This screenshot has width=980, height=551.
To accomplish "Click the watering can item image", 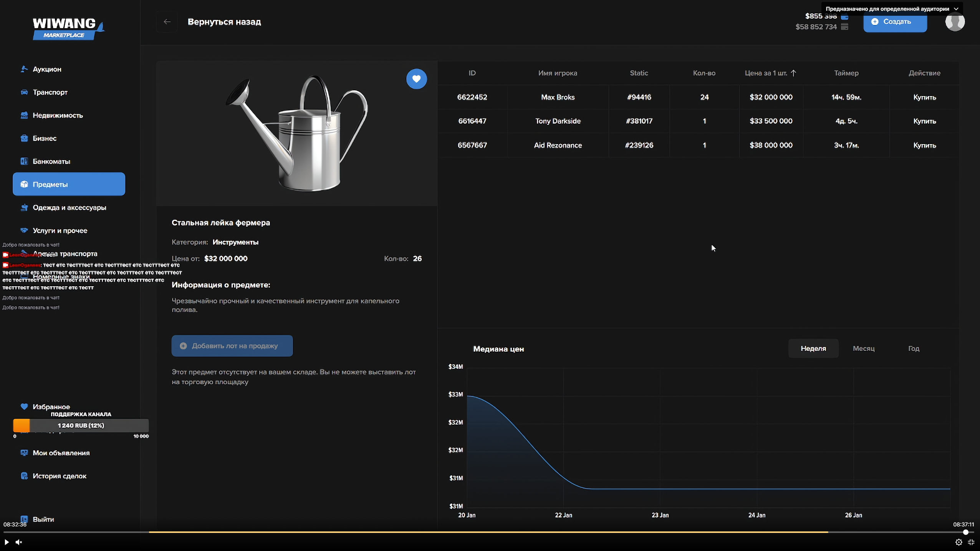I will click(296, 133).
